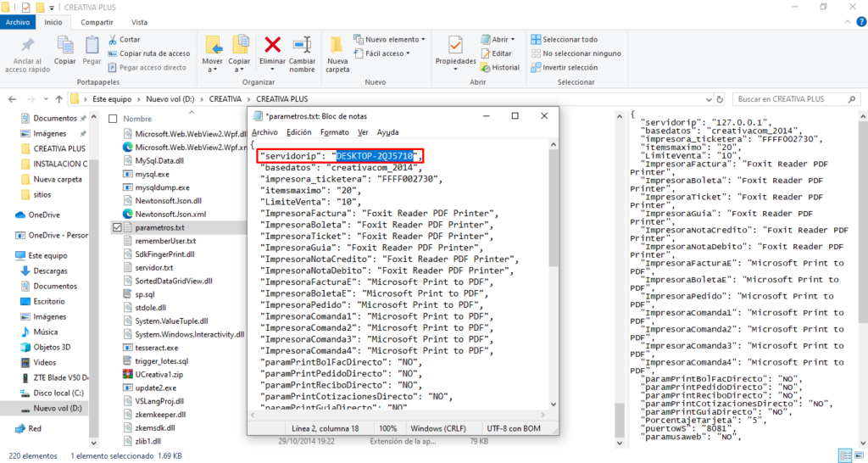Viewport: 868px width, 463px height.
Task: Select the servidor.txt file
Action: point(154,267)
